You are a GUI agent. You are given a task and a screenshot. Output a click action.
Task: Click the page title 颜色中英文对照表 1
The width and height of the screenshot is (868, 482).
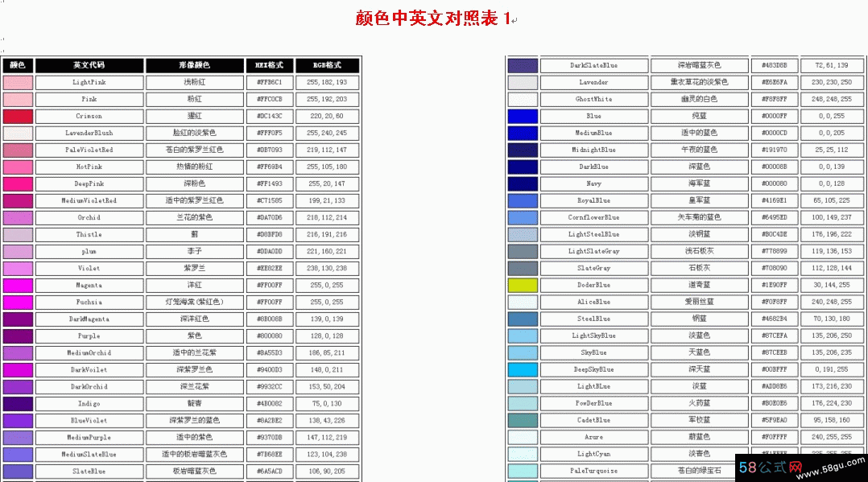(433, 19)
